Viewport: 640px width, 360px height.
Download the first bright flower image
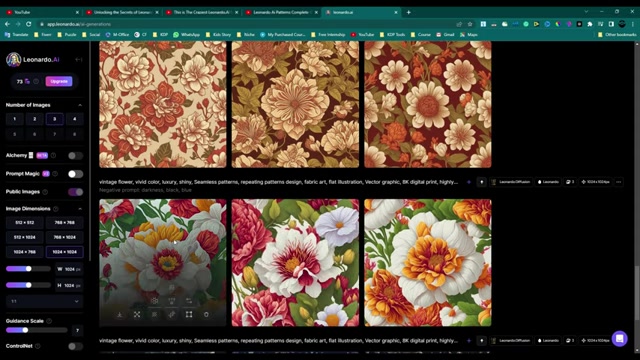click(x=120, y=315)
